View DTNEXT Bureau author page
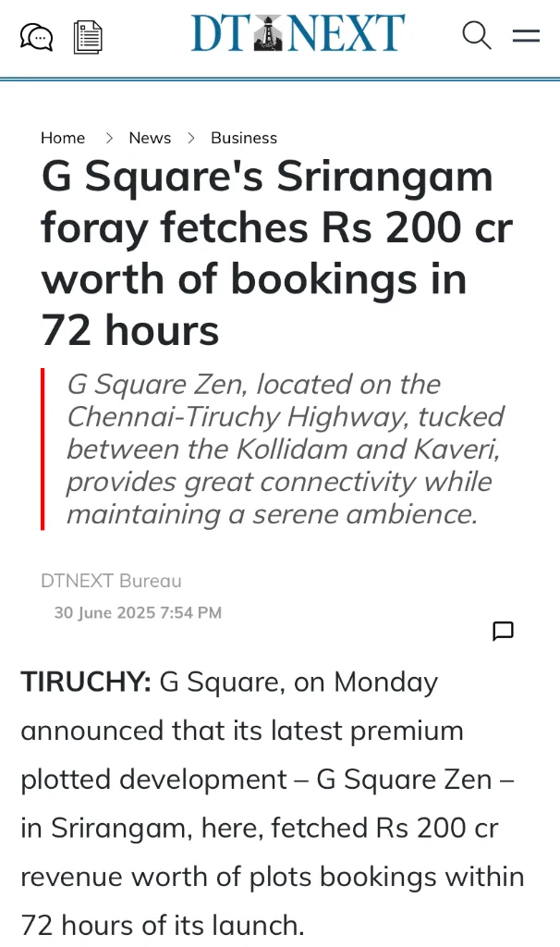Screen dimensions: 560x947 (111, 581)
